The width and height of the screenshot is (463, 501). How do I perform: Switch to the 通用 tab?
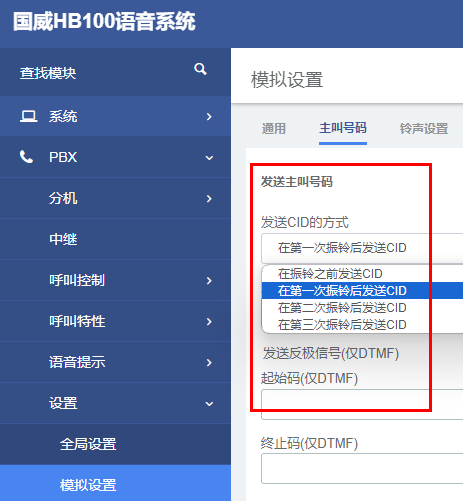point(274,128)
